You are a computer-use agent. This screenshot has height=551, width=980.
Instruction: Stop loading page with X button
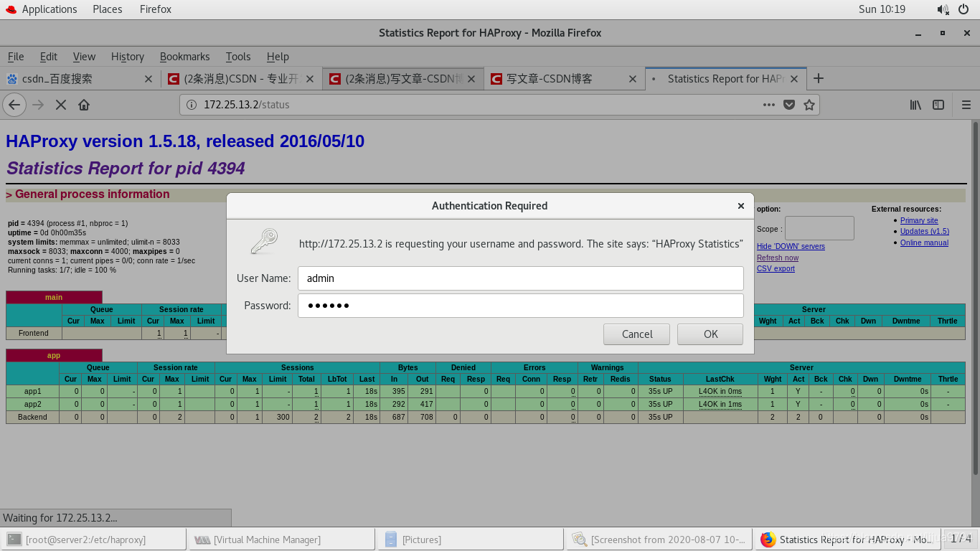[x=61, y=105]
